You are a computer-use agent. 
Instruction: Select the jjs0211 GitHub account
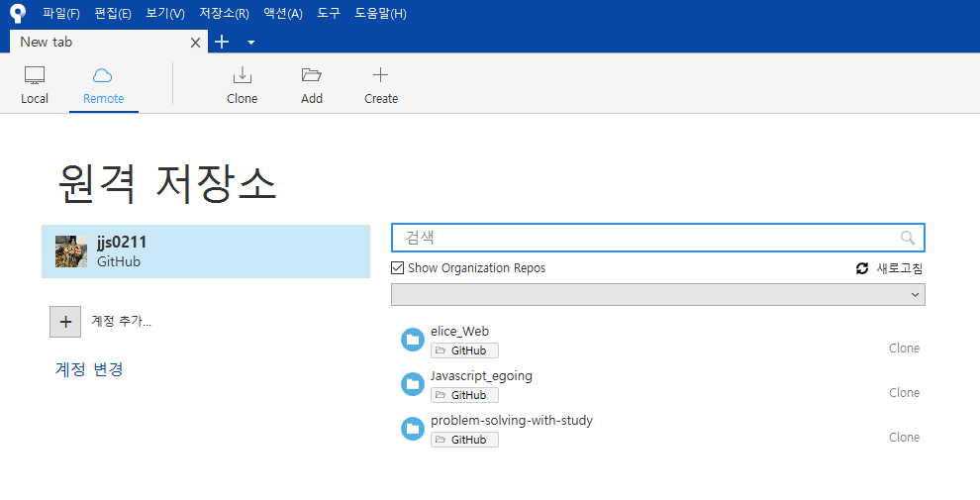point(205,251)
